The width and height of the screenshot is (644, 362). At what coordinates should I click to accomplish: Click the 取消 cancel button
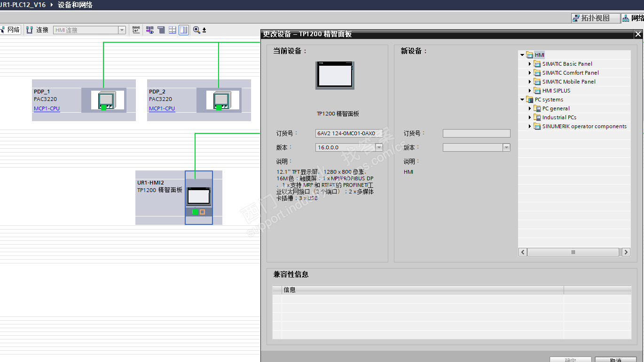click(x=616, y=360)
